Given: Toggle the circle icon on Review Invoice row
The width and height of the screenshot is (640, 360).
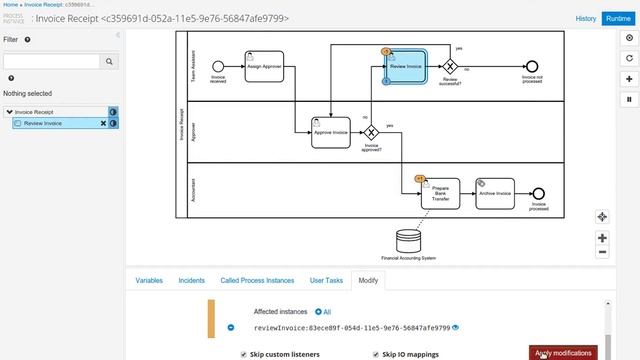Looking at the screenshot, I should click(x=113, y=123).
